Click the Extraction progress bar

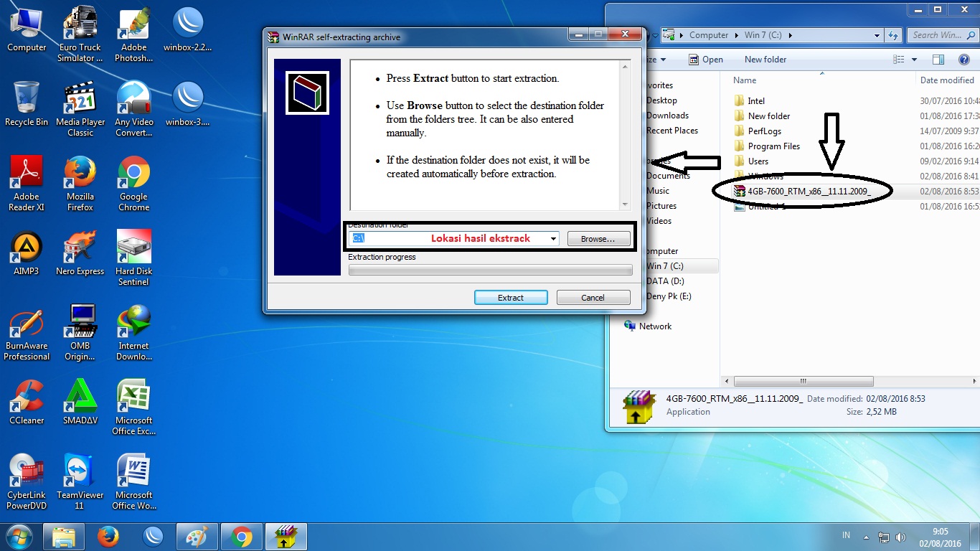[x=490, y=270]
